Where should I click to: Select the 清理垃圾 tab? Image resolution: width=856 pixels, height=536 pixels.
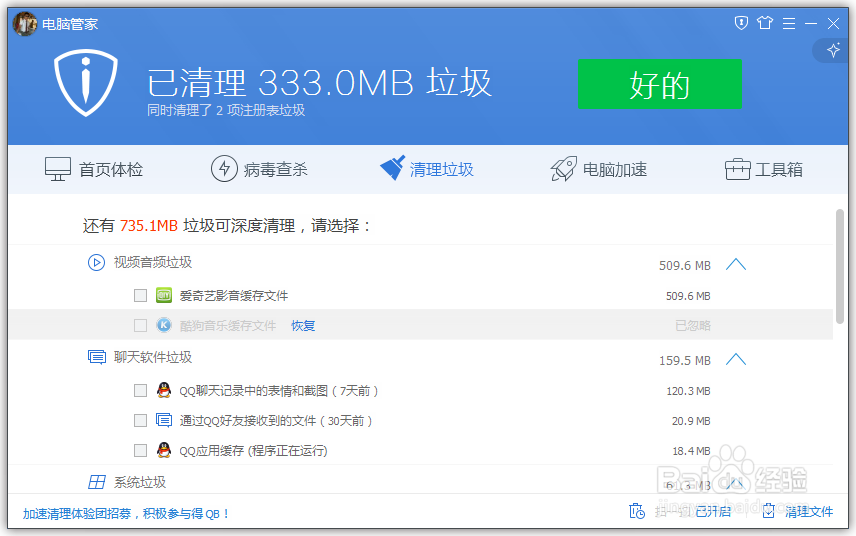click(427, 169)
